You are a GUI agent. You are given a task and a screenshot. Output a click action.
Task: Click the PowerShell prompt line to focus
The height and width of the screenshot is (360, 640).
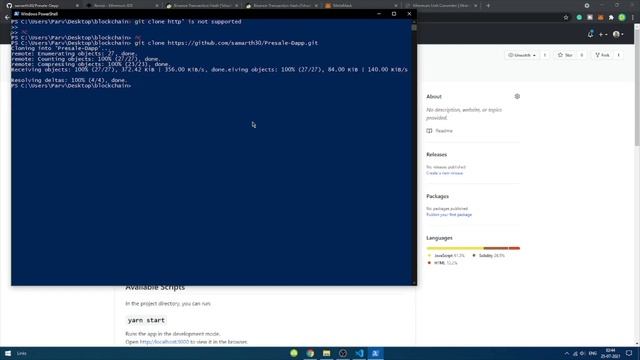(x=71, y=86)
